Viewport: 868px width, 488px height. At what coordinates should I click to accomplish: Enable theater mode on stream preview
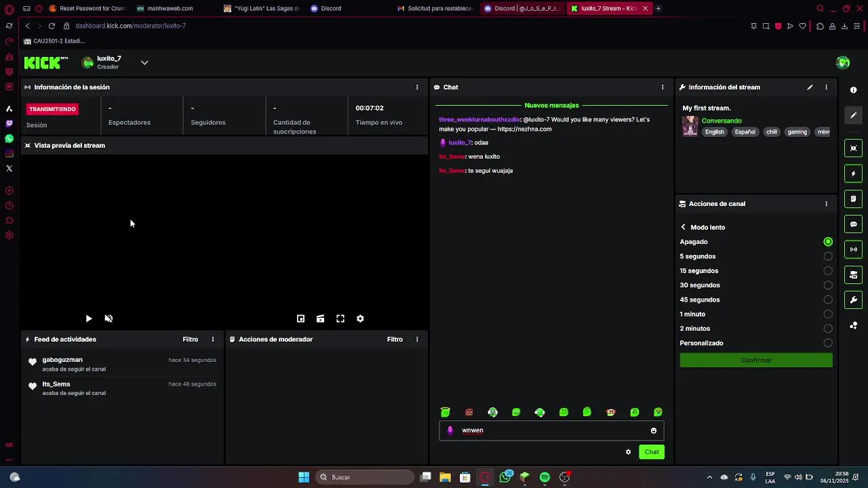[320, 319]
